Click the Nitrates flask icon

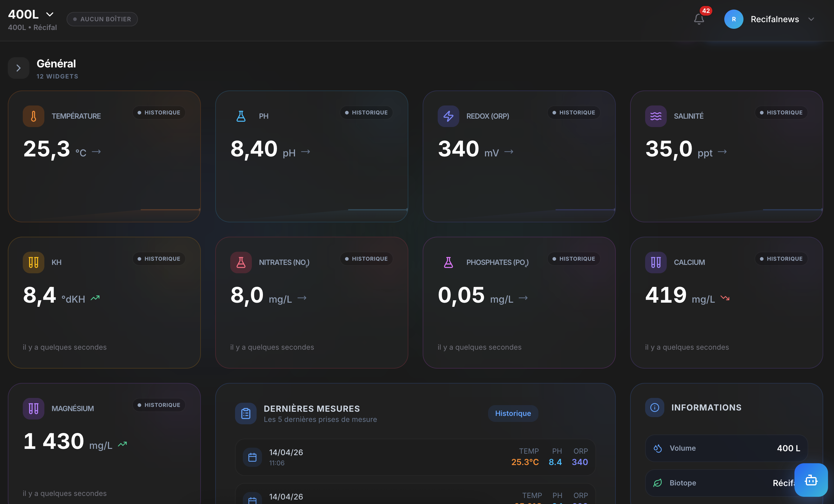pyautogui.click(x=241, y=262)
